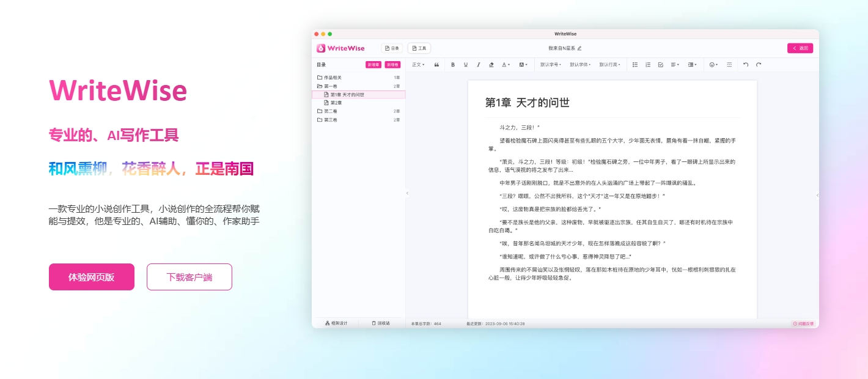
Task: Toggle underline formatting
Action: 466,64
